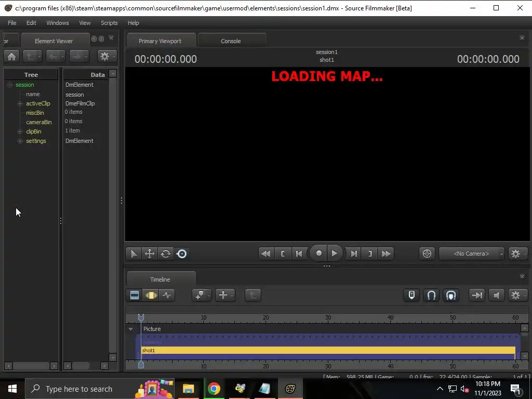Screen dimensions: 532x399
Task: Click the '1 item' clipBin value
Action: 72,130
